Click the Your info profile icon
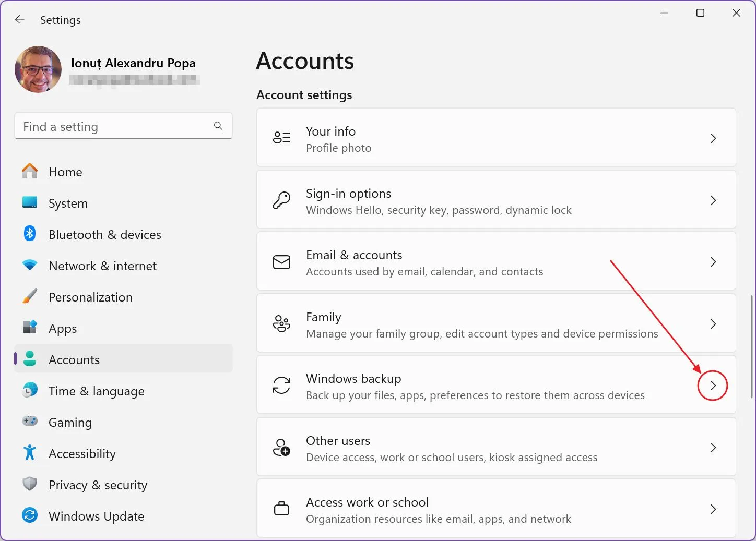 (x=281, y=138)
